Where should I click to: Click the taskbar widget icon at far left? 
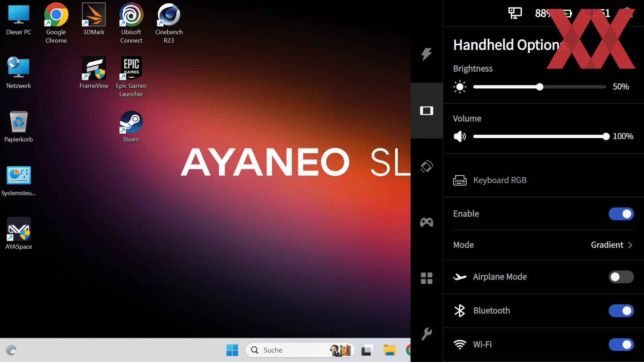11,350
